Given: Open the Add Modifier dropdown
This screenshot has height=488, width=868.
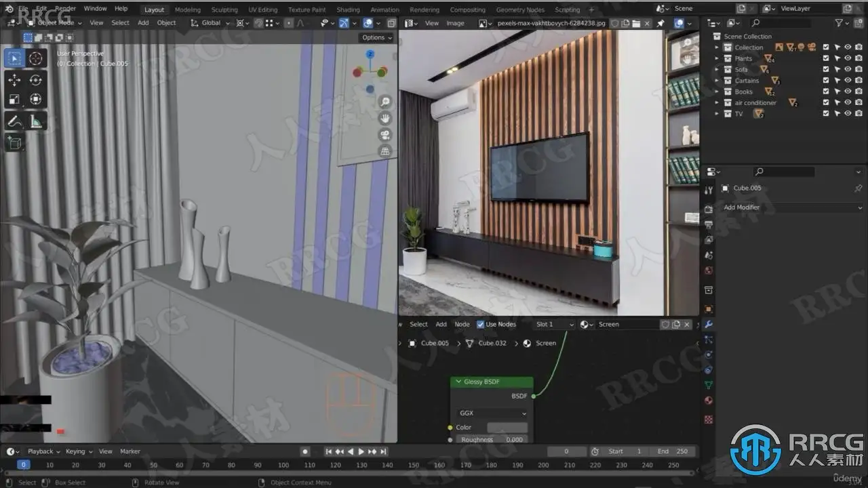Looking at the screenshot, I should 791,207.
